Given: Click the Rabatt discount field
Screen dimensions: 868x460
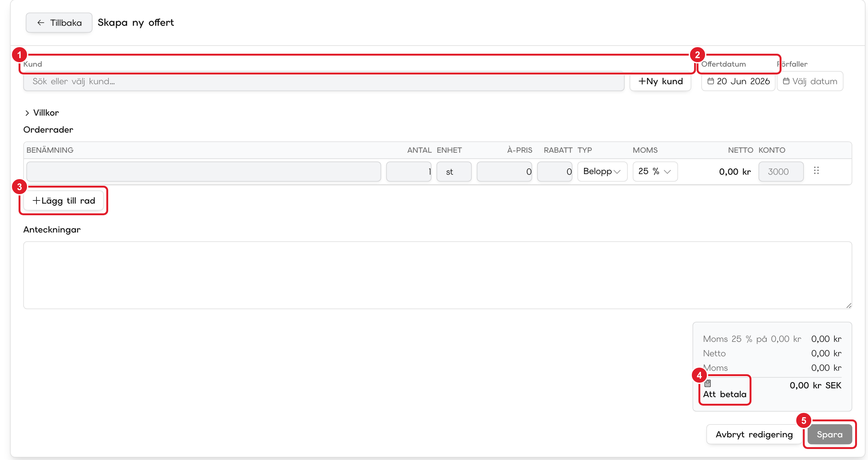Looking at the screenshot, I should tap(555, 172).
